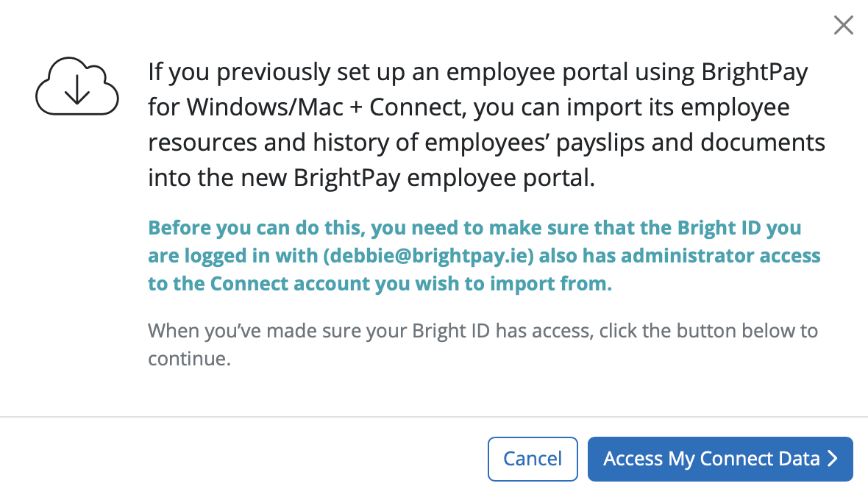
Task: Click the word "continue." in gray text
Action: (190, 360)
